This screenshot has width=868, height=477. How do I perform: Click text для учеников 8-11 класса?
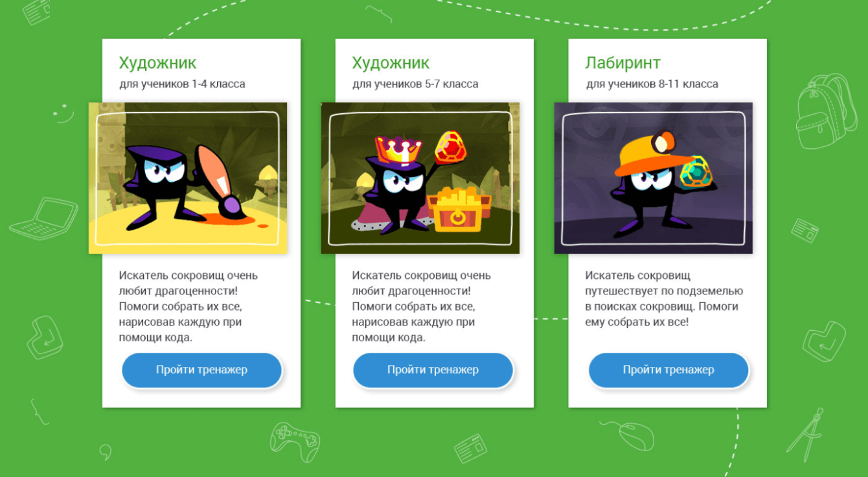pos(652,84)
